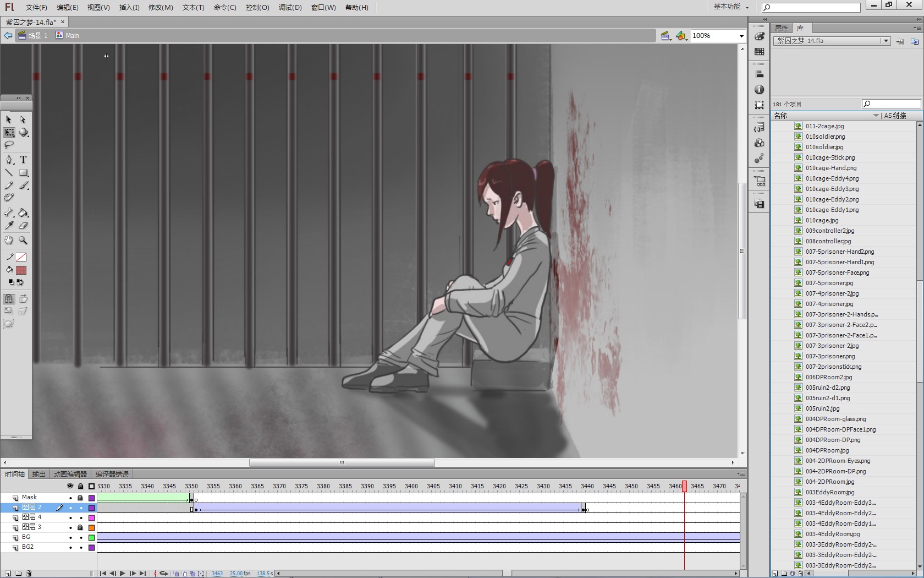Choose the 3D Rotation tool
Screen dimensions: 924x578
pos(24,133)
